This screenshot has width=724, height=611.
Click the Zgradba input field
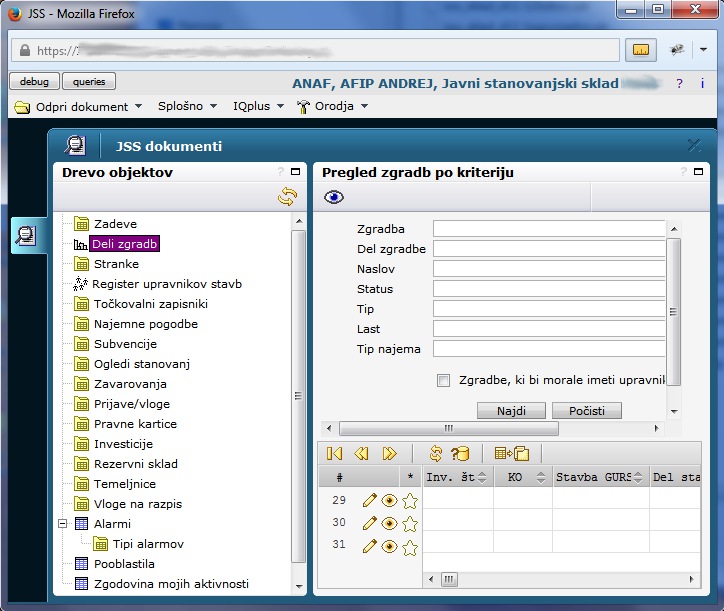click(548, 229)
